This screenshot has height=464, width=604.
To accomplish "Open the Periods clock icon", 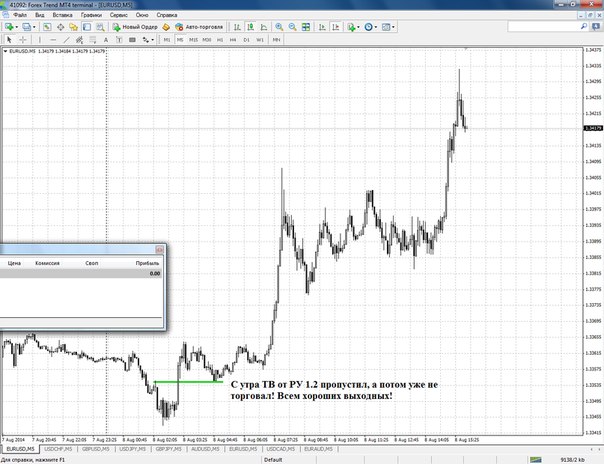I will (369, 27).
